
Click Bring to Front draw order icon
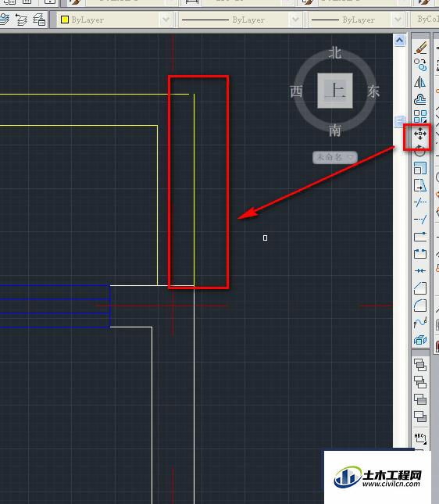(x=420, y=365)
